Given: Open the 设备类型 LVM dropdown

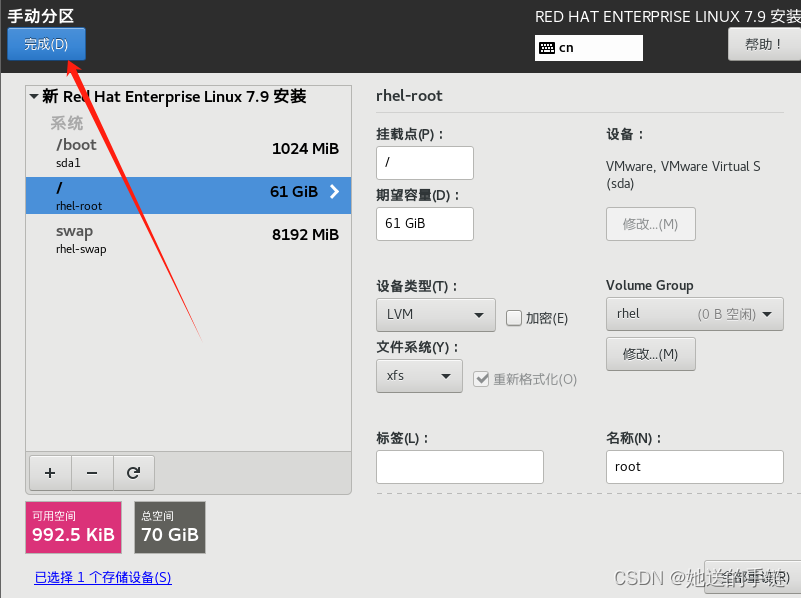Looking at the screenshot, I should [x=435, y=314].
